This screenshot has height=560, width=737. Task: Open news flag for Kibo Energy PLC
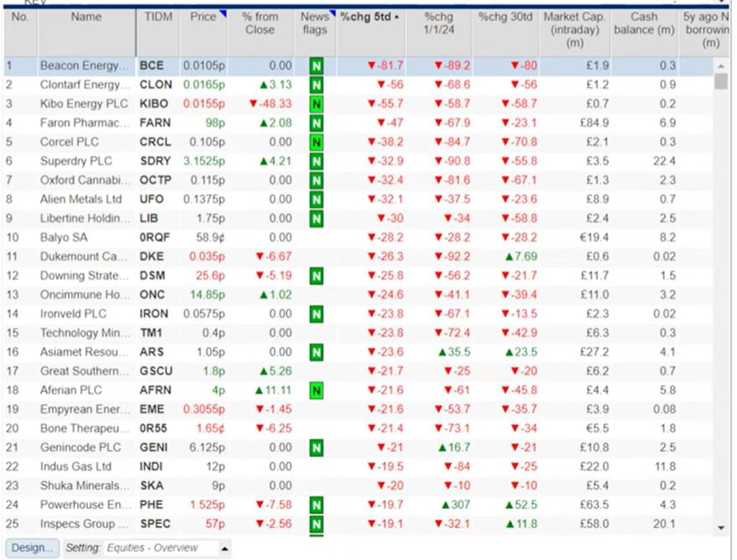[x=316, y=104]
